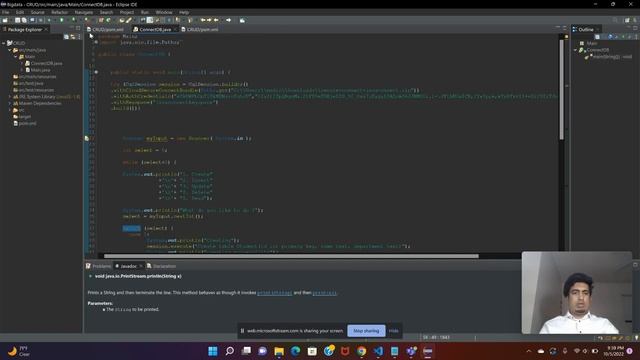The width and height of the screenshot is (640, 360).
Task: Click the Stop sharing button
Action: (366, 331)
